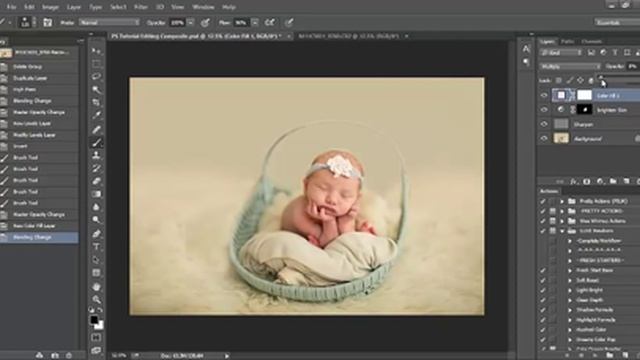Toggle checkmark for Soft Boost action
640x360 pixels.
pos(543,280)
